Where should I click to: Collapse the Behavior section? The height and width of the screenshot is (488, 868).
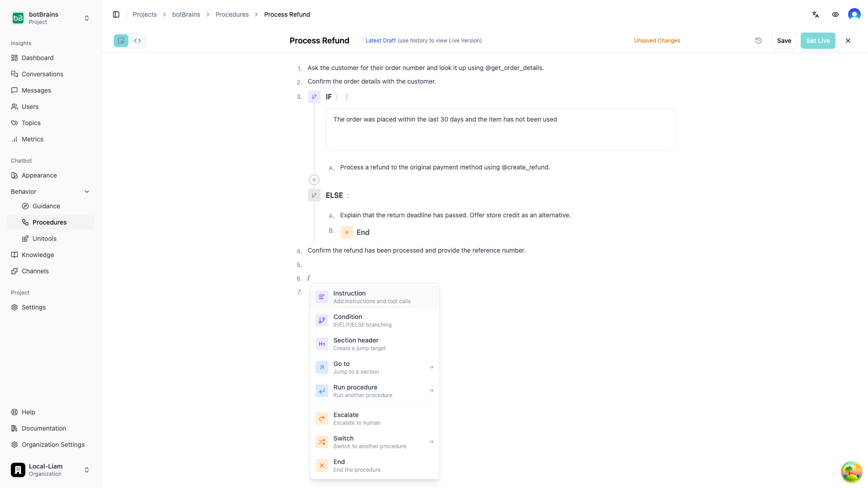point(87,192)
